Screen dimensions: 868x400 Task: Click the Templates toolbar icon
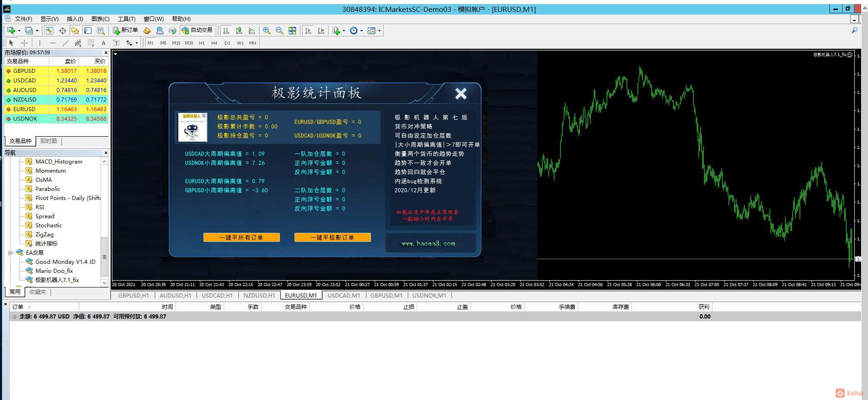click(371, 31)
